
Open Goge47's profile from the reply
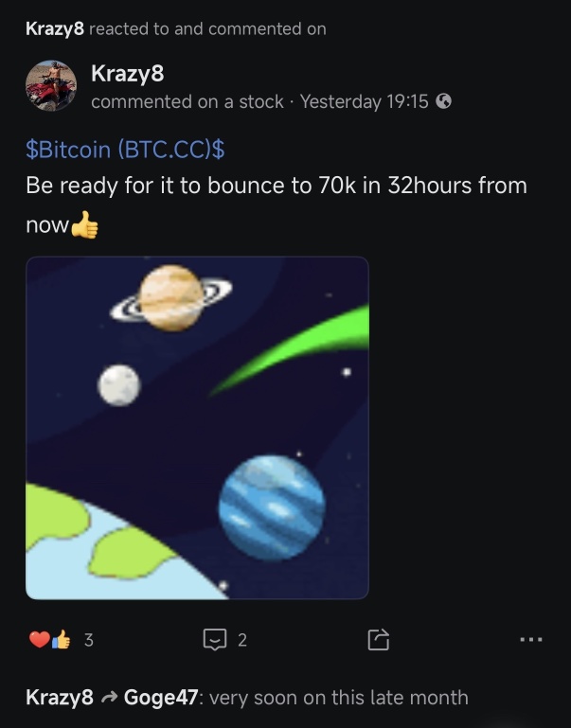coord(161,698)
